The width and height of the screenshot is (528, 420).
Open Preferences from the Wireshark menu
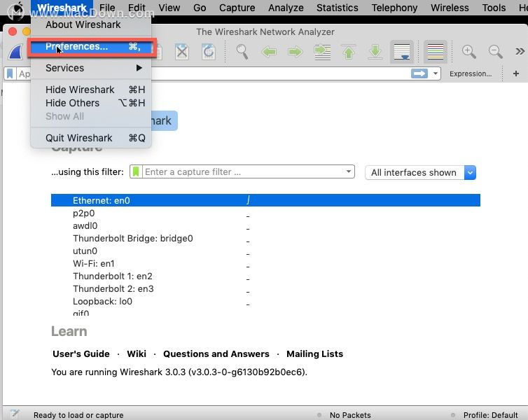pyautogui.click(x=91, y=46)
